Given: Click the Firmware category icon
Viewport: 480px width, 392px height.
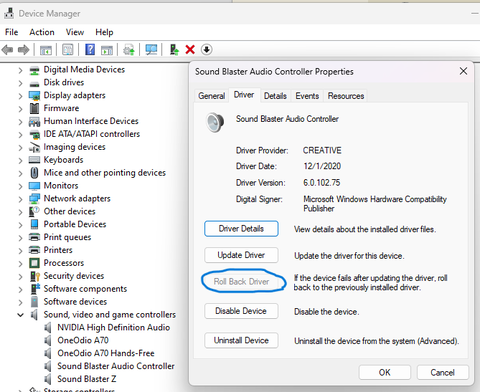Looking at the screenshot, I should click(x=34, y=108).
